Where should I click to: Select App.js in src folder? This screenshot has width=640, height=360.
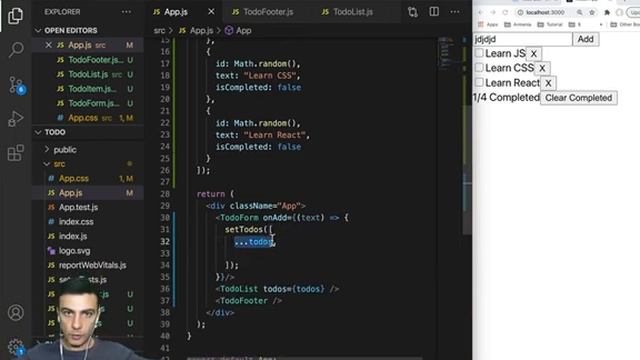(71, 193)
